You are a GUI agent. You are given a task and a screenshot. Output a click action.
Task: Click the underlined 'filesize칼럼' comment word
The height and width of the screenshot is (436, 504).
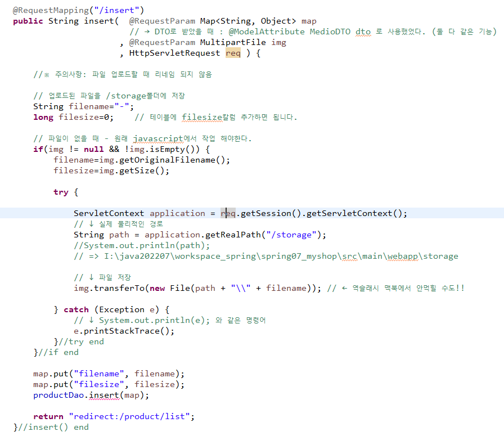click(x=209, y=117)
